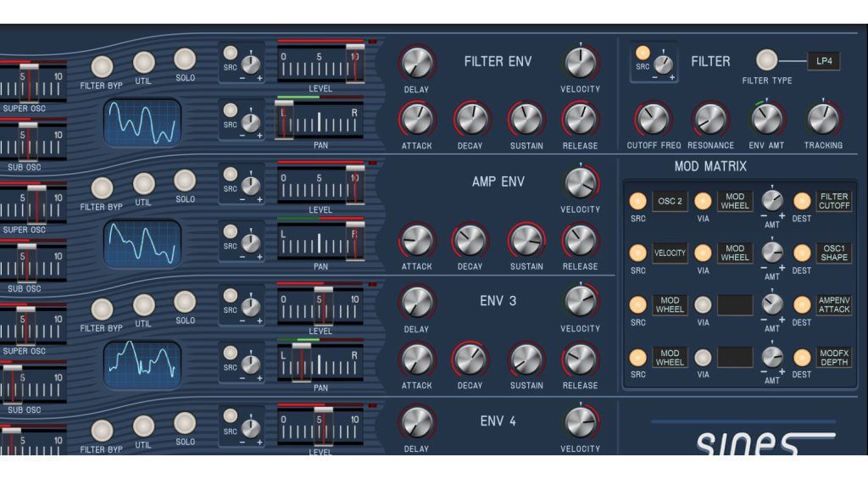Enable Solo on the topmost oscillator row
The height and width of the screenshot is (479, 868).
(185, 59)
